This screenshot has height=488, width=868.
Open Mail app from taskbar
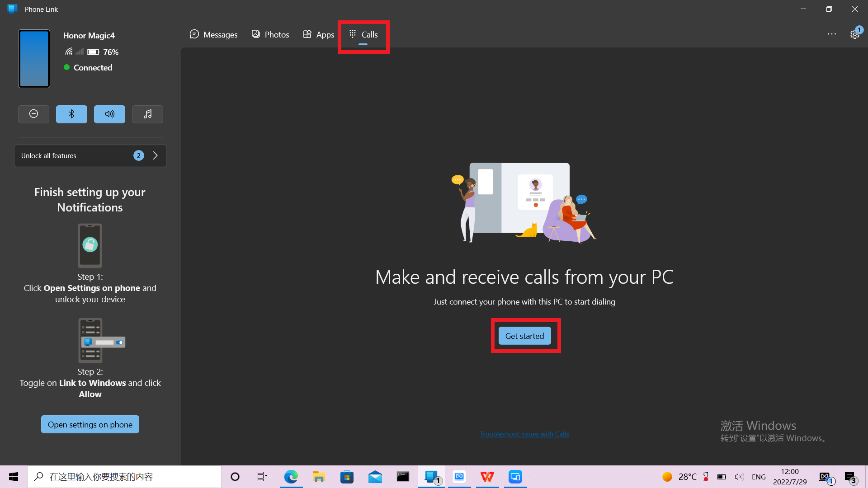click(x=375, y=477)
